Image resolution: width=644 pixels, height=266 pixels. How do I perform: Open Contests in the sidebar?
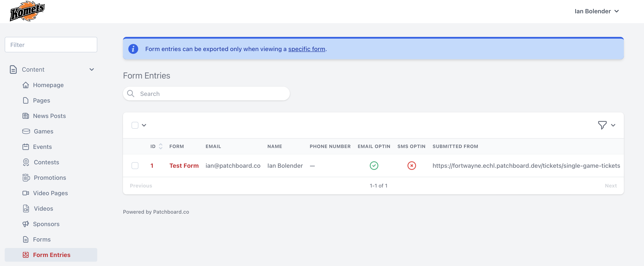click(x=46, y=162)
